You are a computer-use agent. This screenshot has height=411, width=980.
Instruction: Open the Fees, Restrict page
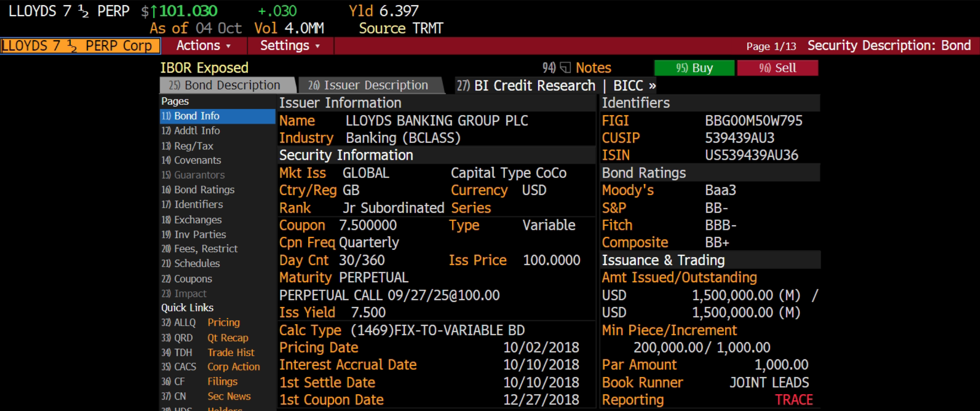(218, 249)
